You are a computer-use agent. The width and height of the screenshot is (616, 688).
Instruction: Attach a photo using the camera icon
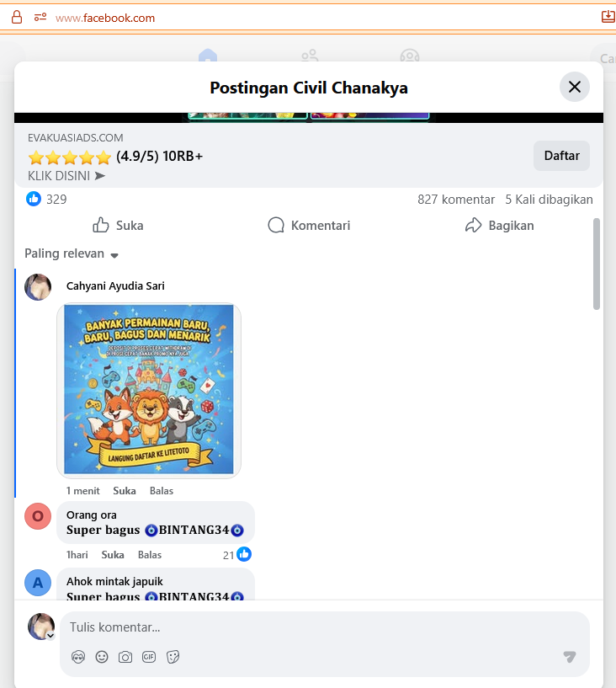tap(125, 657)
